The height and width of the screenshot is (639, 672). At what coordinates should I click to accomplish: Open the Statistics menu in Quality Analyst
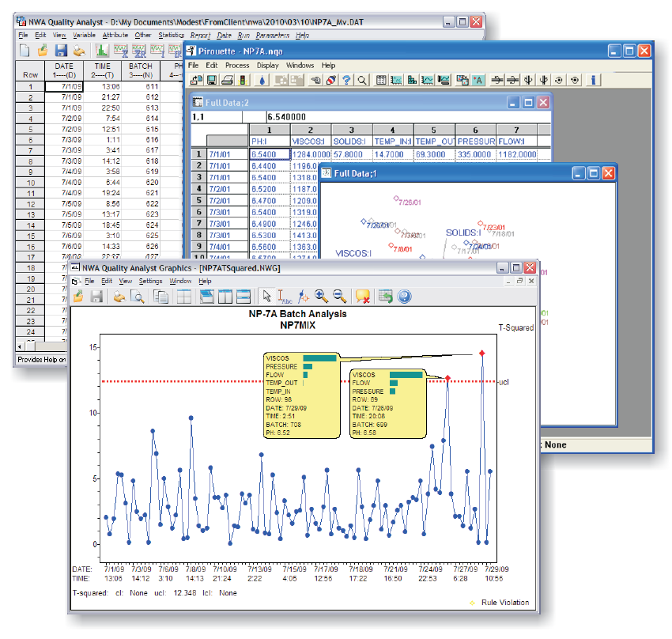[x=171, y=36]
